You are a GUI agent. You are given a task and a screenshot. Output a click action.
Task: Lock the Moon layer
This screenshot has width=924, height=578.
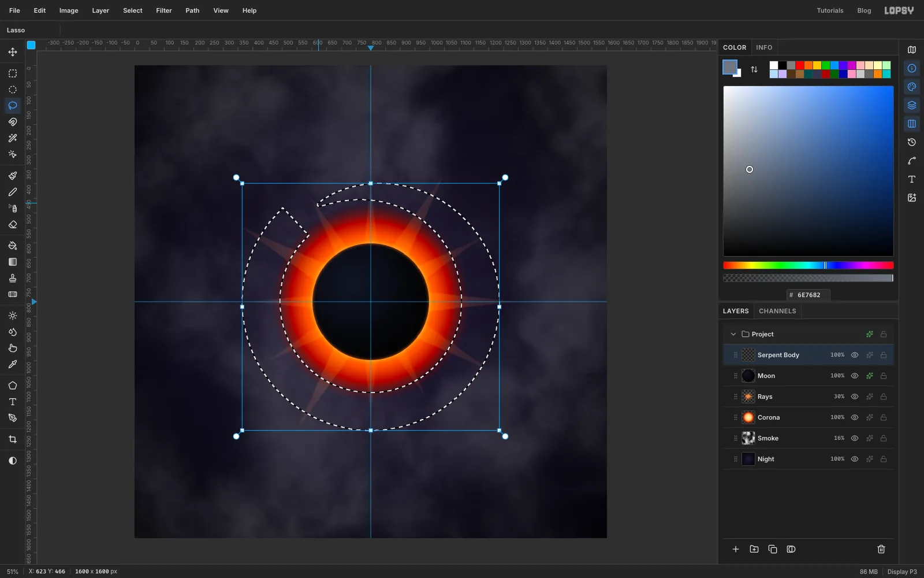tap(884, 376)
